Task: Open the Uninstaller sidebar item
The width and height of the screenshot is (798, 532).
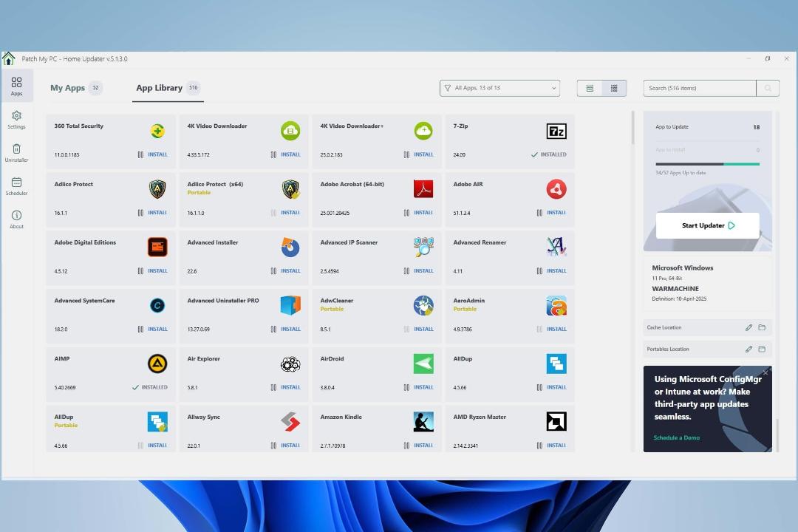Action: (x=16, y=153)
